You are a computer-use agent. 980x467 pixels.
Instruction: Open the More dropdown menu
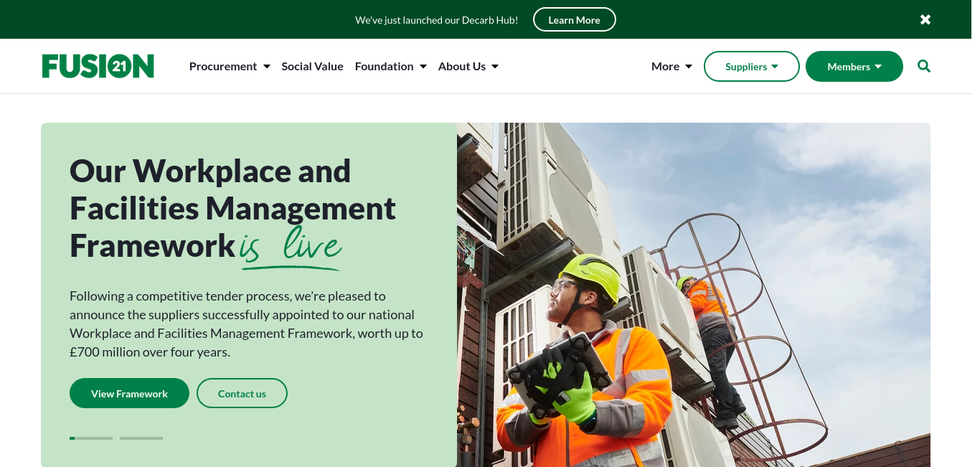pos(672,66)
